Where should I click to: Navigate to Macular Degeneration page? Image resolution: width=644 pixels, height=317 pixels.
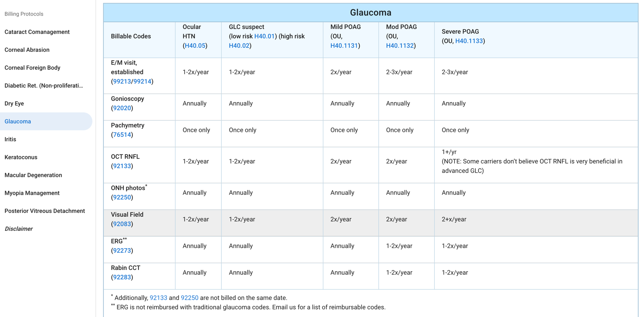click(33, 175)
